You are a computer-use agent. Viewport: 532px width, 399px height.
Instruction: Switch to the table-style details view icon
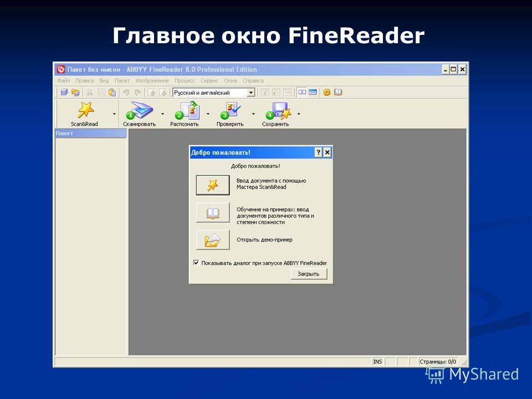[x=313, y=93]
